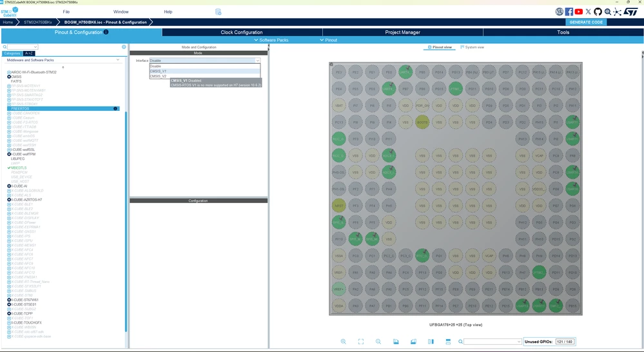Open the Interface dropdown showing Disable
The width and height of the screenshot is (644, 352).
pos(204,61)
